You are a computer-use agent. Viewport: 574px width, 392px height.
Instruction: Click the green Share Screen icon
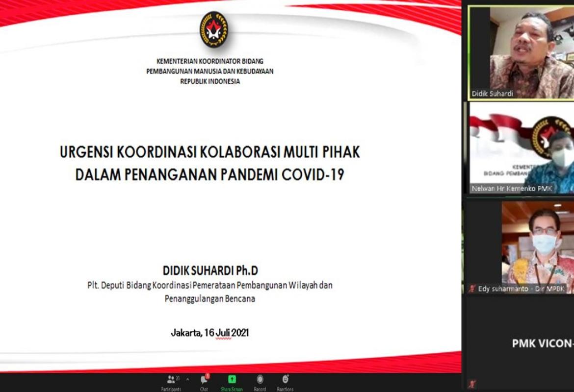coord(232,380)
